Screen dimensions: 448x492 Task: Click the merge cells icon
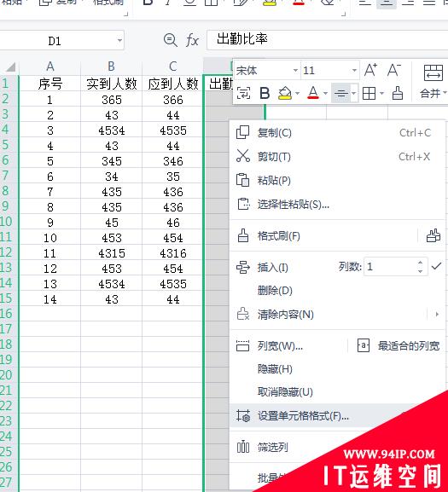pos(433,72)
